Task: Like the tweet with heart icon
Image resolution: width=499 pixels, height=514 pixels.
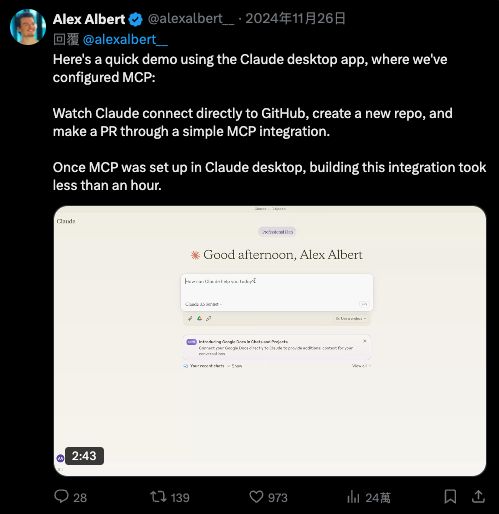Action: (256, 497)
